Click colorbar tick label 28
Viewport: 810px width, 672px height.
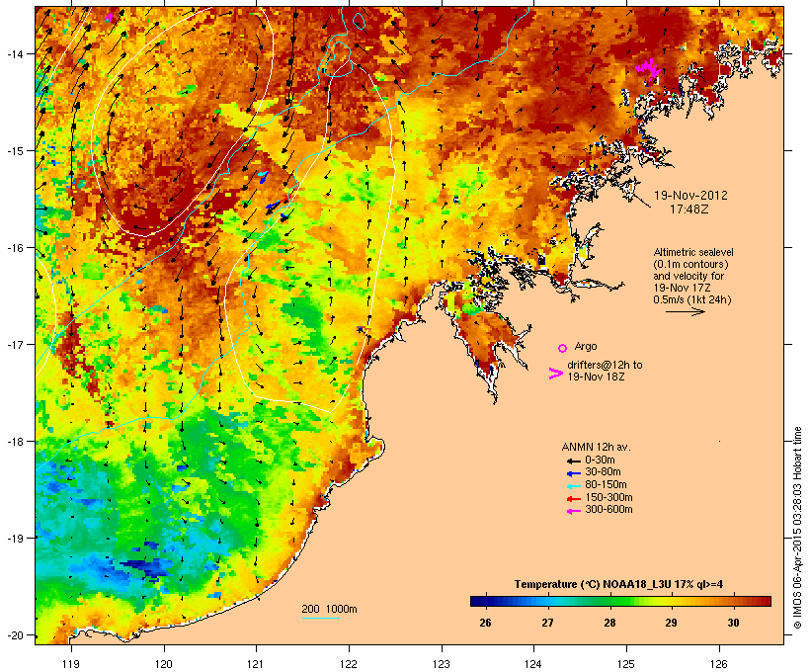click(609, 623)
